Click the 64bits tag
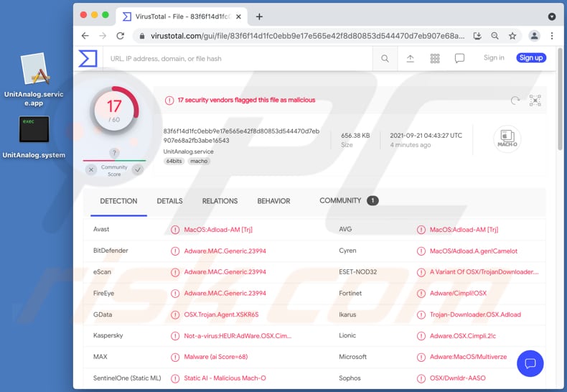Screen dimensions: 567x392 point(174,162)
